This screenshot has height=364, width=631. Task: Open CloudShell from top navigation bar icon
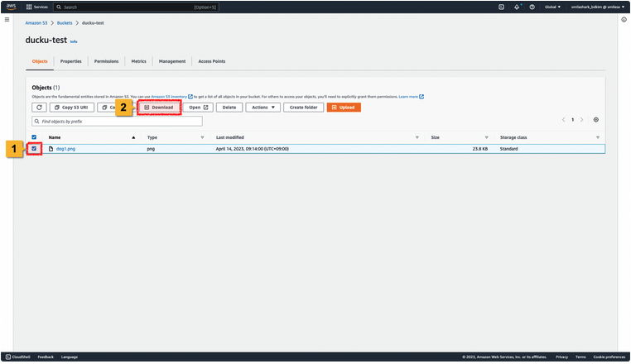pyautogui.click(x=501, y=7)
